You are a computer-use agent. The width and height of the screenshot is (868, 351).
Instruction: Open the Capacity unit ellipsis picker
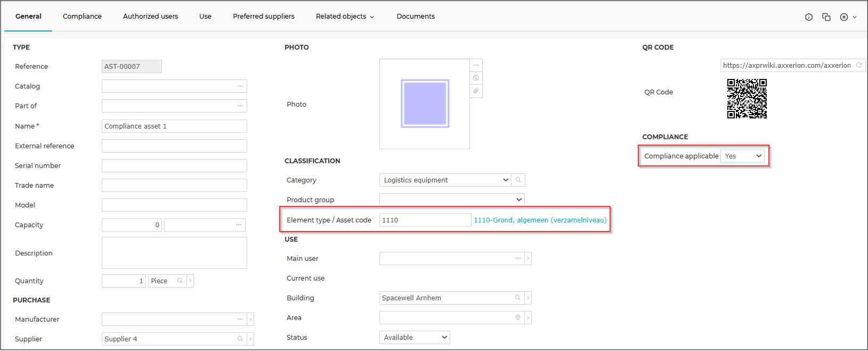click(239, 225)
